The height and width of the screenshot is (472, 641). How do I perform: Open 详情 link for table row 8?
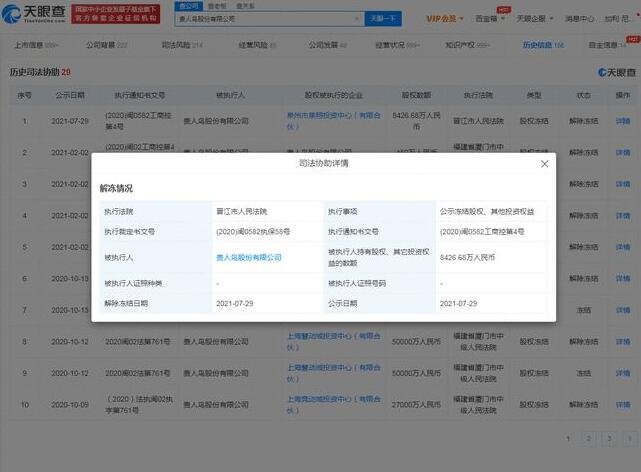coord(623,342)
